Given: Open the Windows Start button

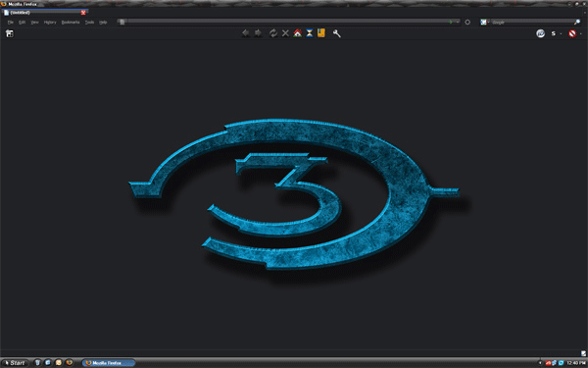Looking at the screenshot, I should [x=15, y=363].
